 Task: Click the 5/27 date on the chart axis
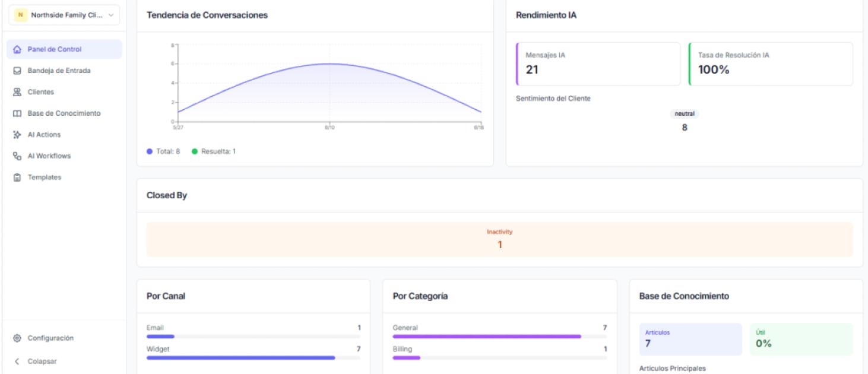(179, 127)
